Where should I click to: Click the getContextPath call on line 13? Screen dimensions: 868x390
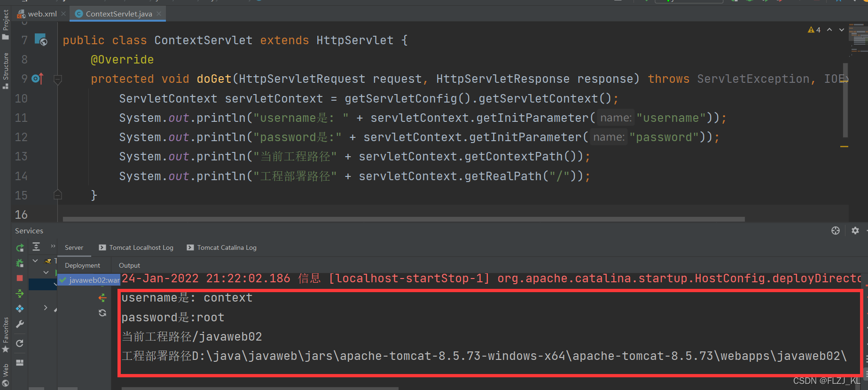513,157
